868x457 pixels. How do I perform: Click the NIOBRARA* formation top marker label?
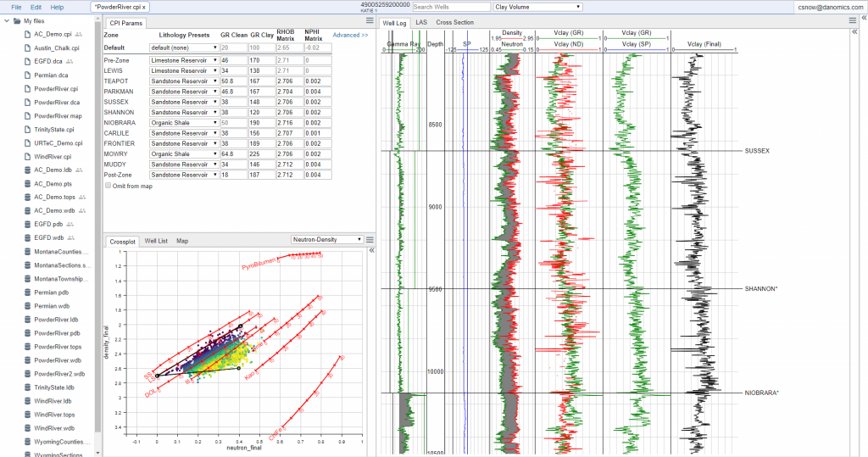click(x=761, y=393)
